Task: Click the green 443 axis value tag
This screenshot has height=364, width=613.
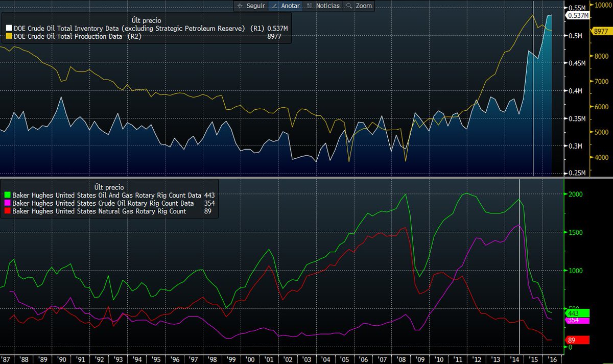Action: [576, 313]
